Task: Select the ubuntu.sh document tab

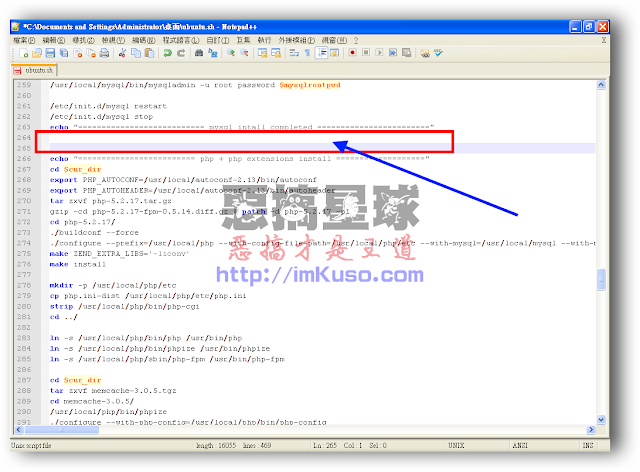Action: click(x=34, y=70)
